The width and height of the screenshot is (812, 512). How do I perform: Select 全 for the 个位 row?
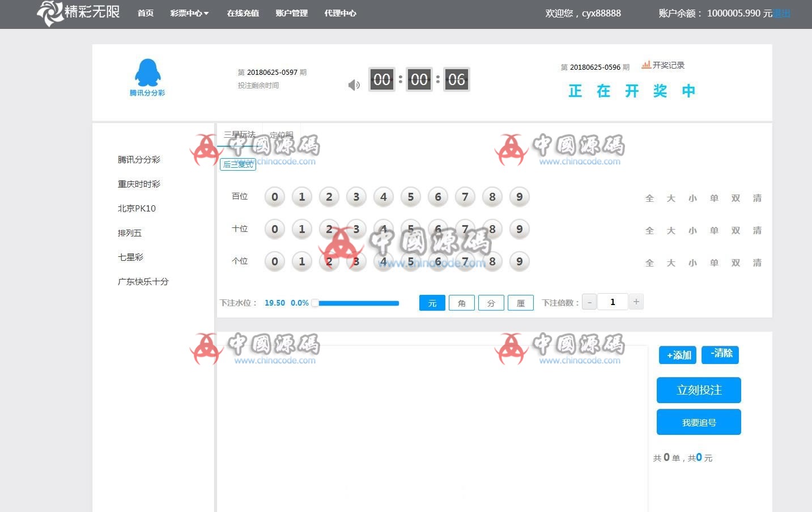(x=649, y=263)
